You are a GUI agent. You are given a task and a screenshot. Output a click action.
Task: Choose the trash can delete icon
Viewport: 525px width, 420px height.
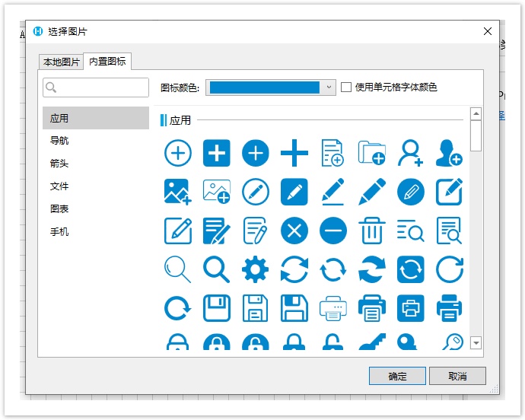pyautogui.click(x=371, y=230)
